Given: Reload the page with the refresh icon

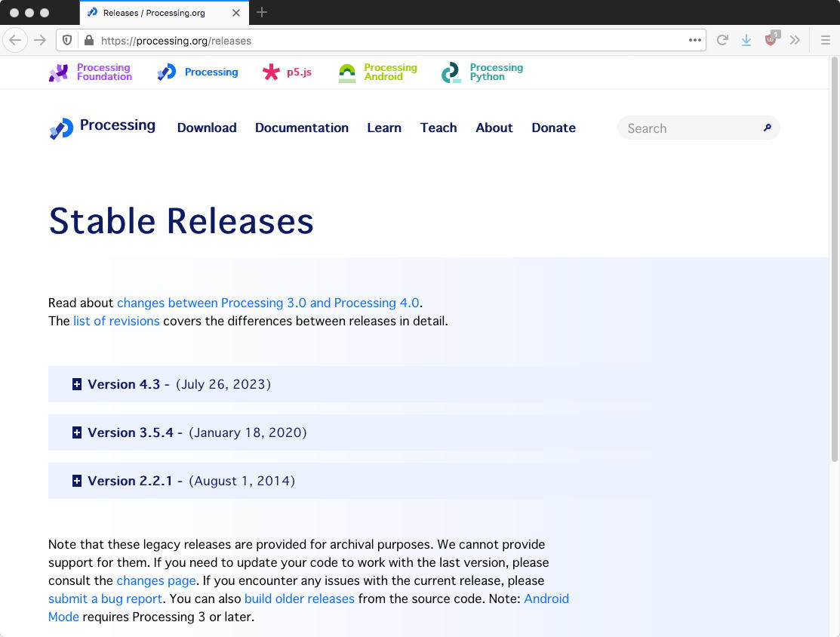Looking at the screenshot, I should pyautogui.click(x=722, y=40).
